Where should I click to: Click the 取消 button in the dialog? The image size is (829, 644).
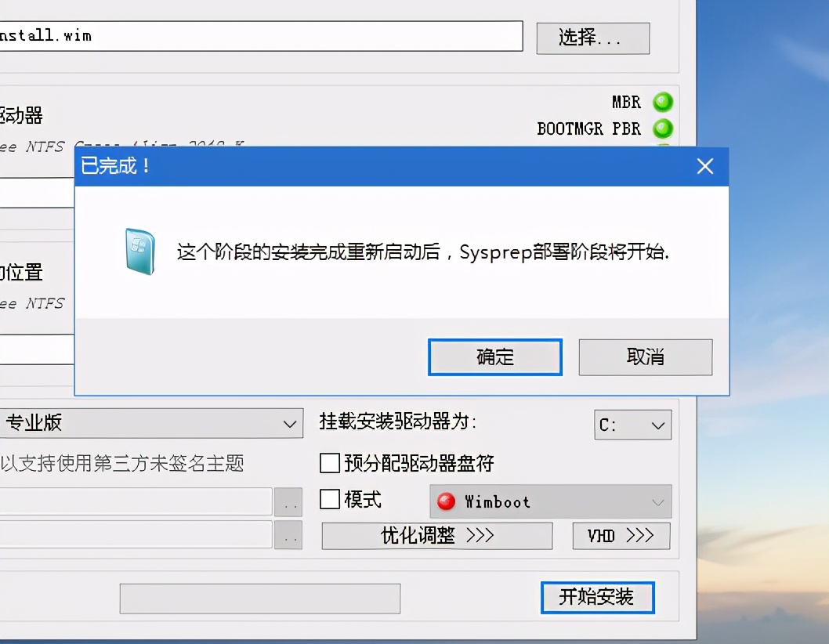(x=645, y=356)
